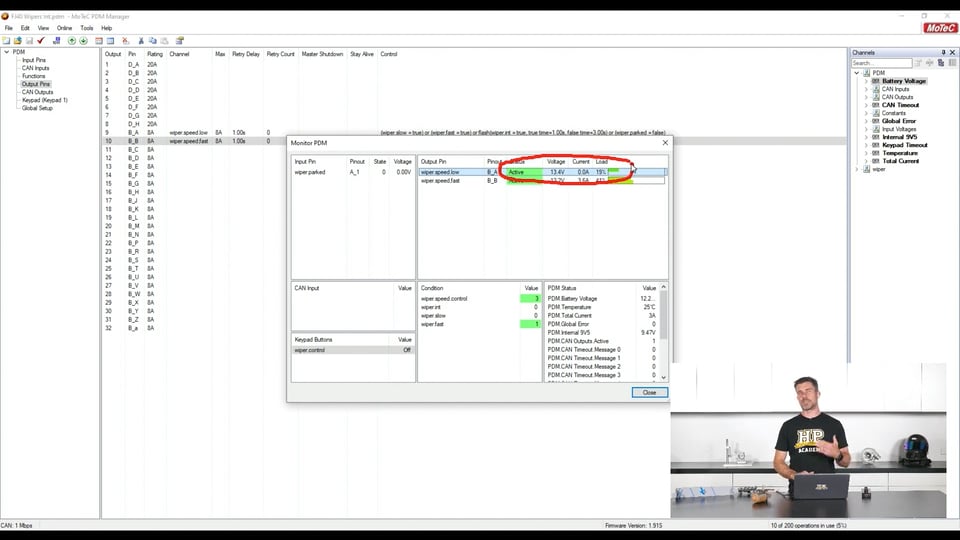Click the MoTeC logo at top right
960x540 pixels.
(x=940, y=28)
